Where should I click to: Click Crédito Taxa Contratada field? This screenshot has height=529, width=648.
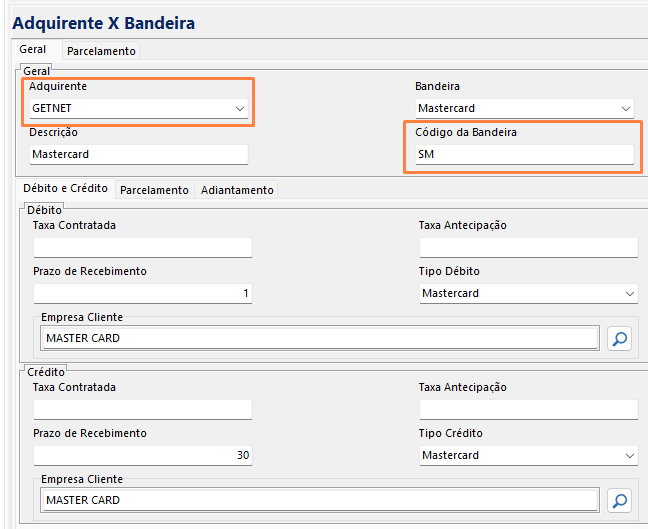[x=142, y=410]
